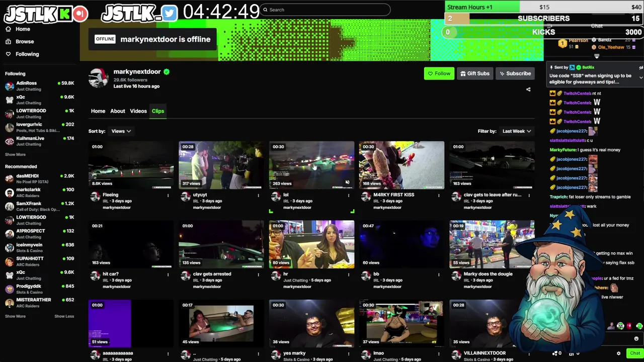Viewport: 644px width, 362px height.
Task: Click the Gift Subs button
Action: 474,73
